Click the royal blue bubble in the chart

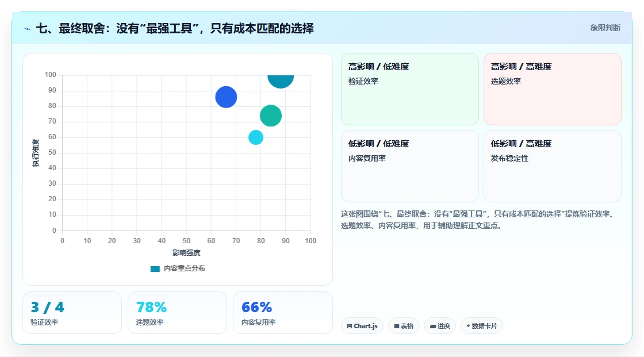point(226,97)
